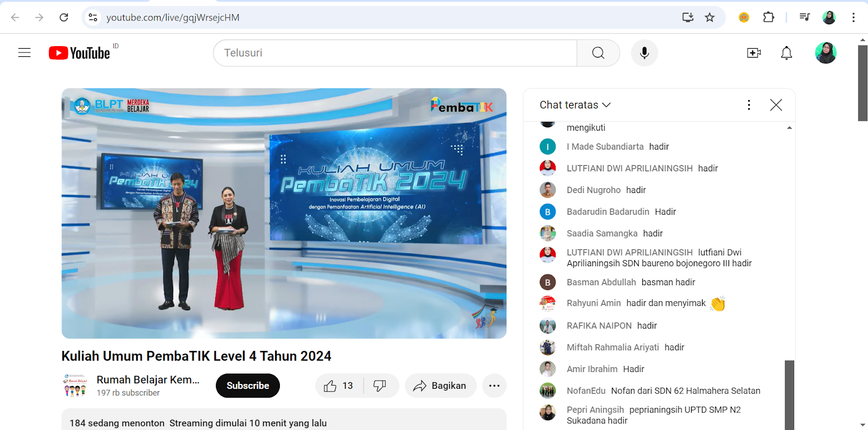Go to YouTube home via logo
Image resolution: width=868 pixels, height=430 pixels.
pyautogui.click(x=80, y=53)
